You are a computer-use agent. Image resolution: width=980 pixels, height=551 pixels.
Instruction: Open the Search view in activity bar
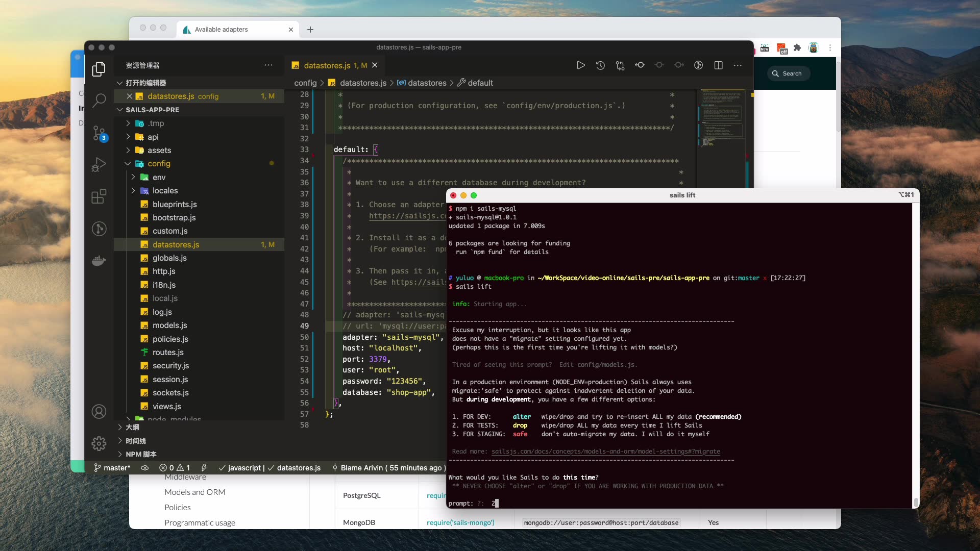click(99, 101)
